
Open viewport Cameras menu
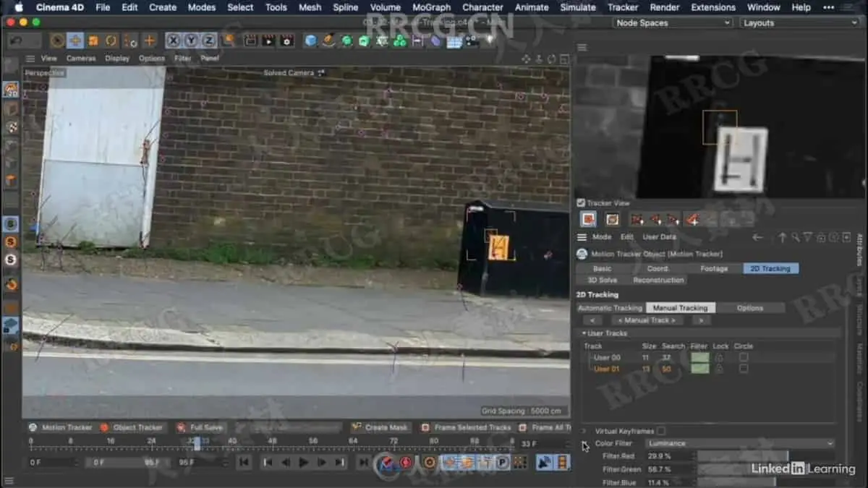(81, 58)
